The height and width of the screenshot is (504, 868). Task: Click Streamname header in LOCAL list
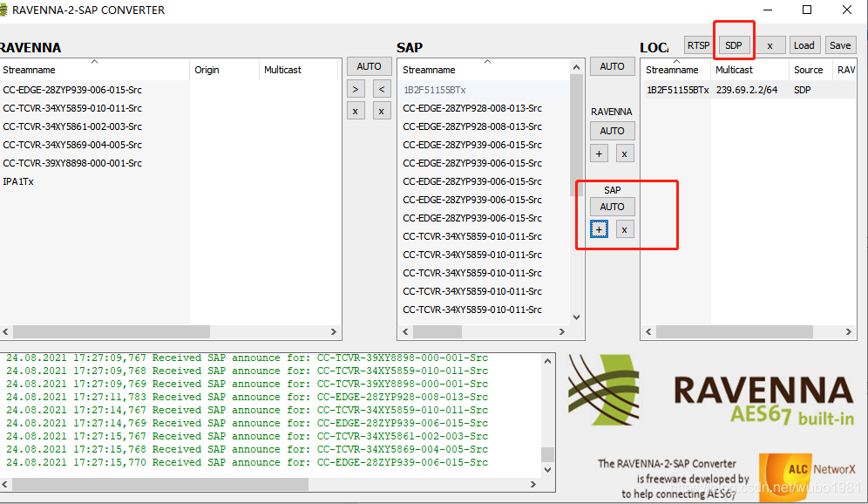676,70
